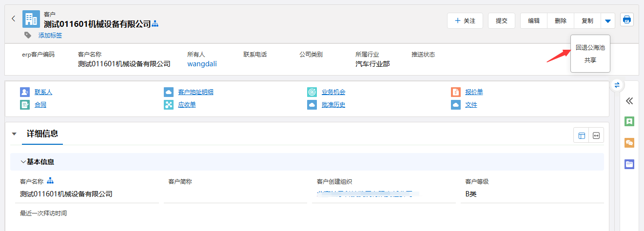Collapse the right sidebar with double chevron
This screenshot has width=644, height=231.
(629, 101)
